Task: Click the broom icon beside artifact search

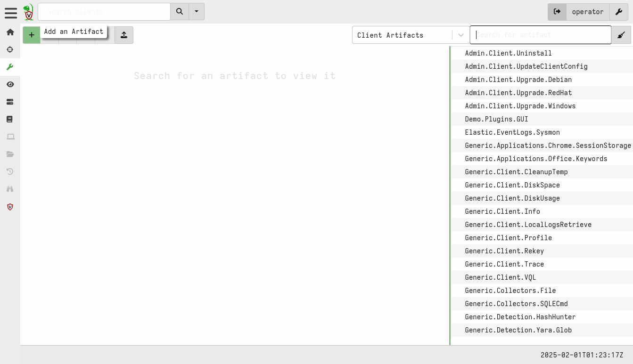Action: (x=621, y=35)
